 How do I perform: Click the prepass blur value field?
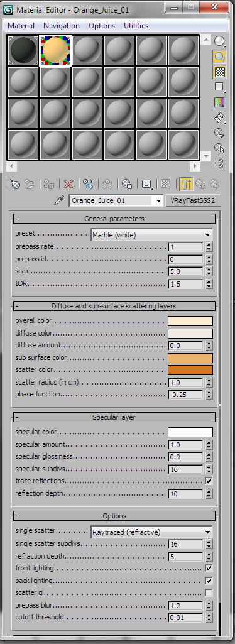[x=186, y=606]
